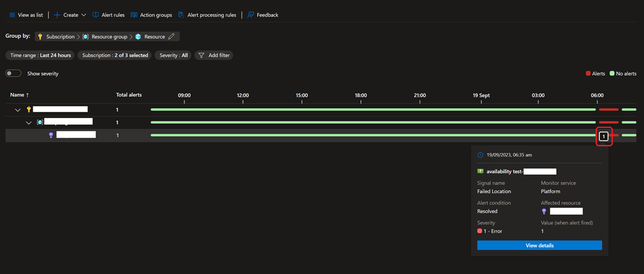Image resolution: width=644 pixels, height=274 pixels.
Task: Open the Subscription filter pill
Action: pyautogui.click(x=115, y=55)
